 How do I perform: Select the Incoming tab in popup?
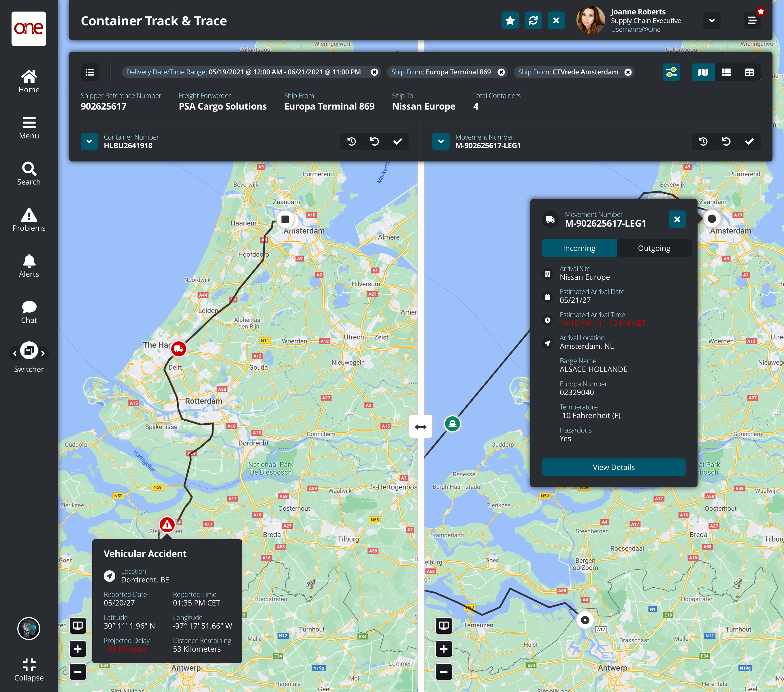(x=579, y=248)
